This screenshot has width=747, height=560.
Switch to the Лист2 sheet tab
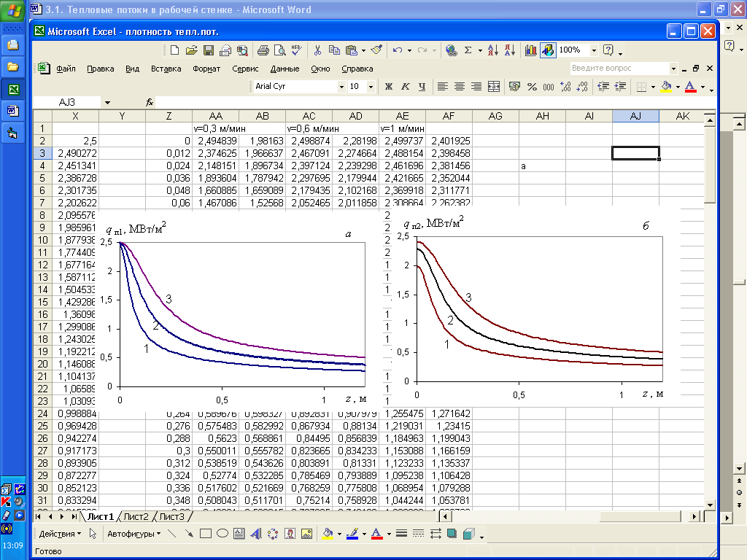[x=136, y=517]
